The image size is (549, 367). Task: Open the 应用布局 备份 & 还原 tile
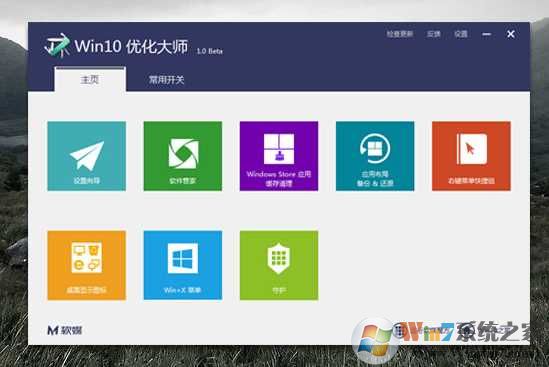coord(375,156)
